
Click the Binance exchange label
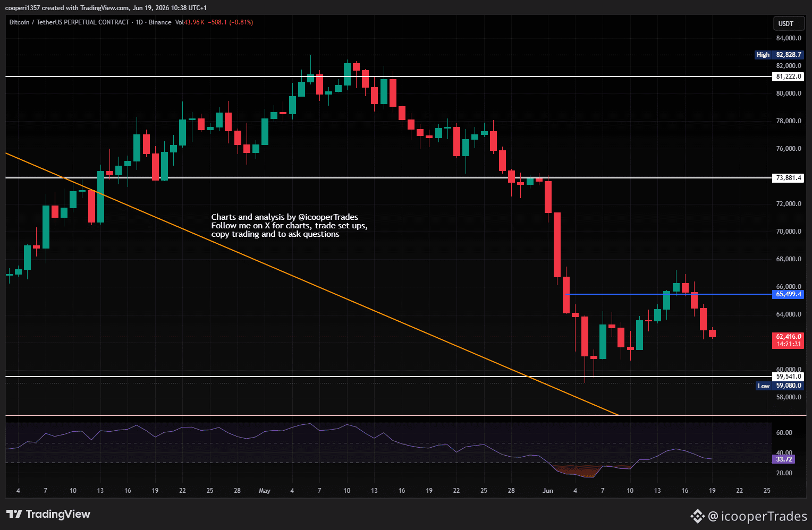click(160, 22)
